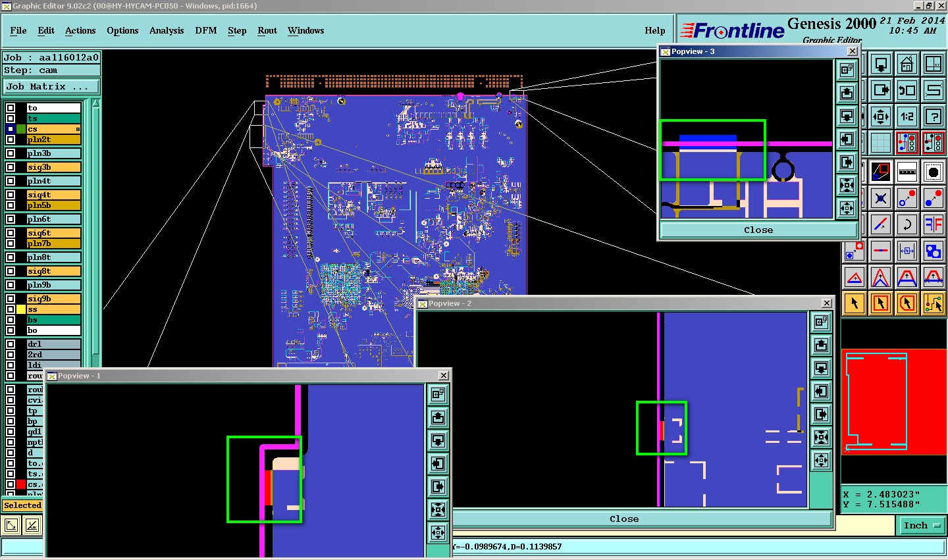The height and width of the screenshot is (560, 948).
Task: Select the 1:2 zoom scale icon
Action: pos(907,116)
